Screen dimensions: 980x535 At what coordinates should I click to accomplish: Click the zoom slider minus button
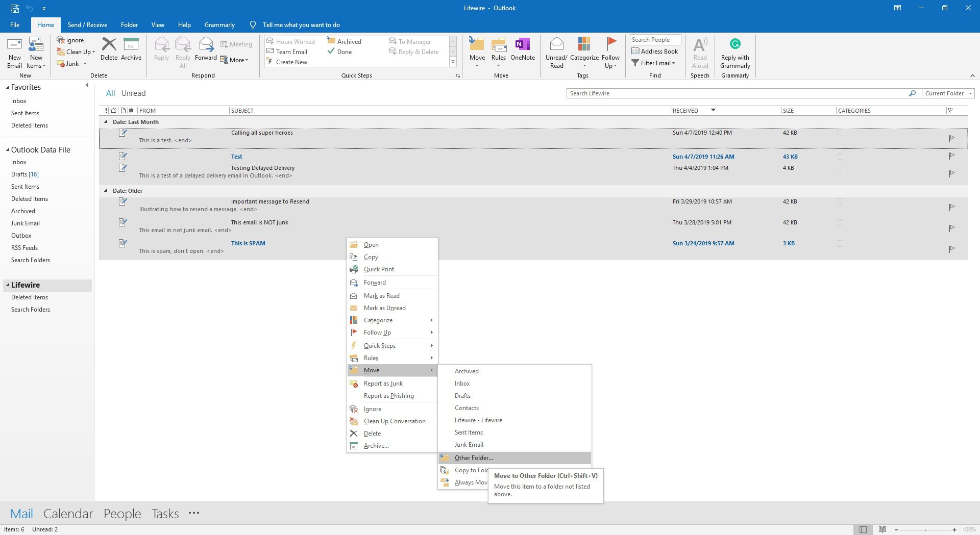(x=896, y=530)
